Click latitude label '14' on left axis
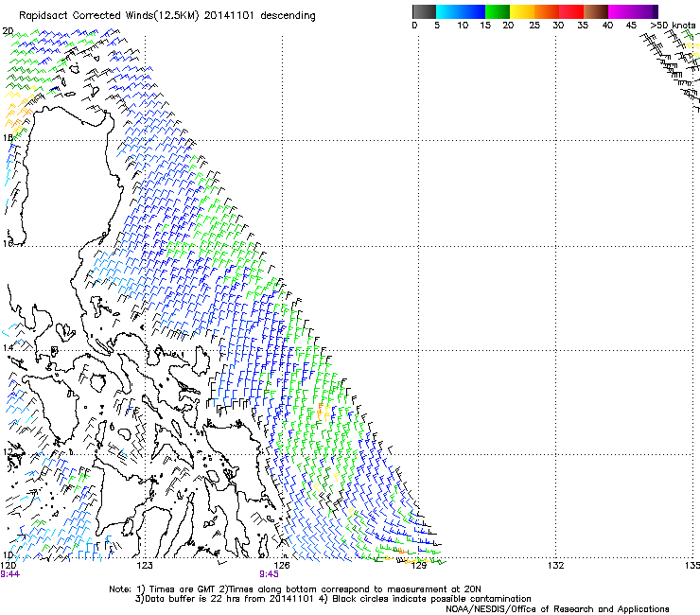This screenshot has height=615, width=700. pyautogui.click(x=8, y=347)
